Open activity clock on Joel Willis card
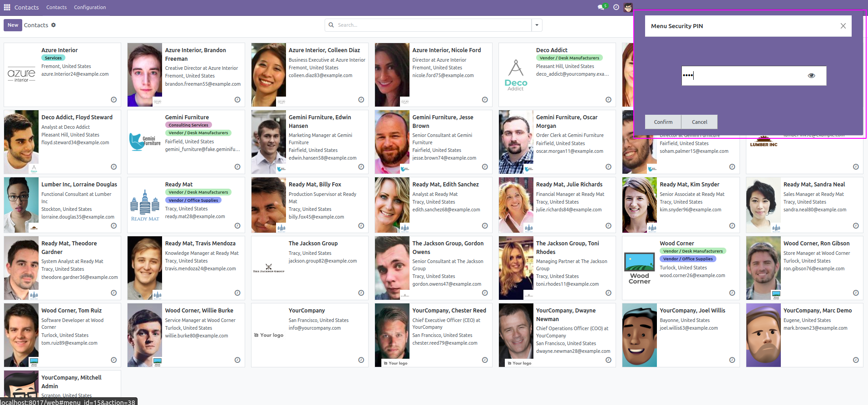This screenshot has height=405, width=868. click(x=732, y=360)
